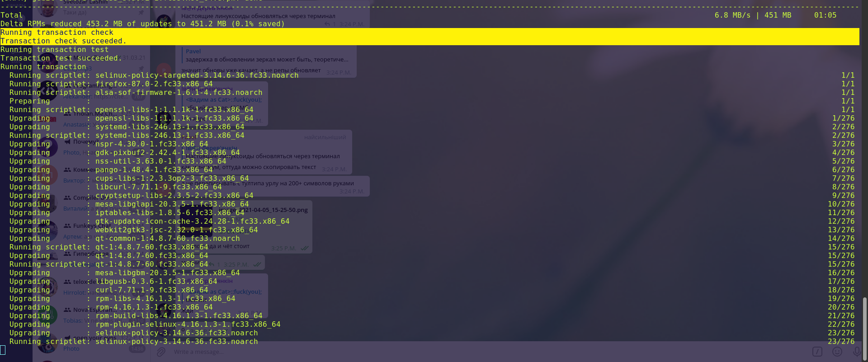
Task: Click the 'rpm-libs-4.16.1.3-1.fc33.x86_64' package name
Action: pos(165,299)
